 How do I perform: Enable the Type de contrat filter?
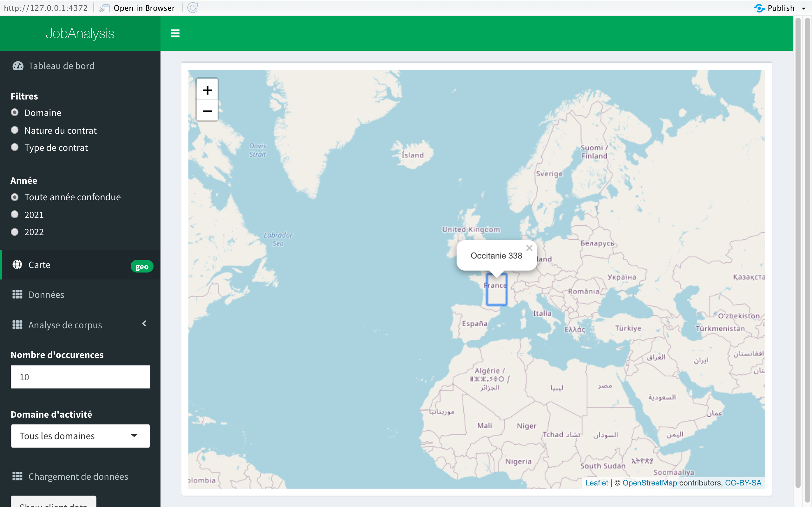[15, 147]
